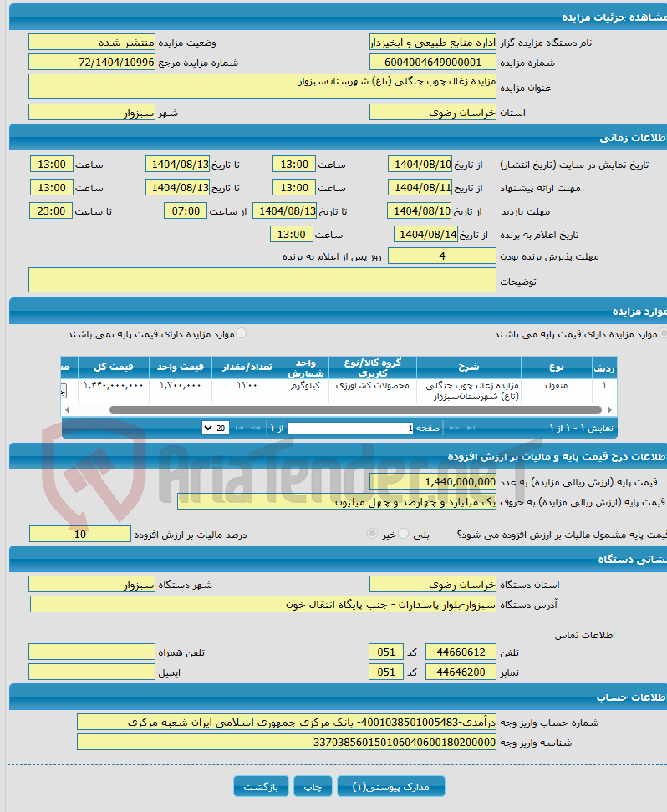Click deposit identifier field 3370385601...
Image resolution: width=667 pixels, height=812 pixels.
tap(287, 742)
